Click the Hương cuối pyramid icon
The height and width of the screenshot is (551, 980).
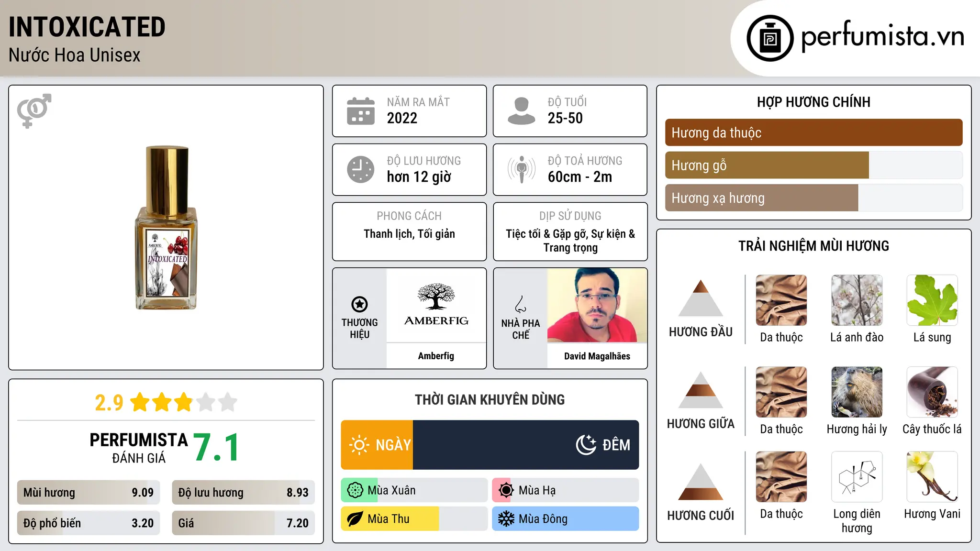(x=701, y=482)
